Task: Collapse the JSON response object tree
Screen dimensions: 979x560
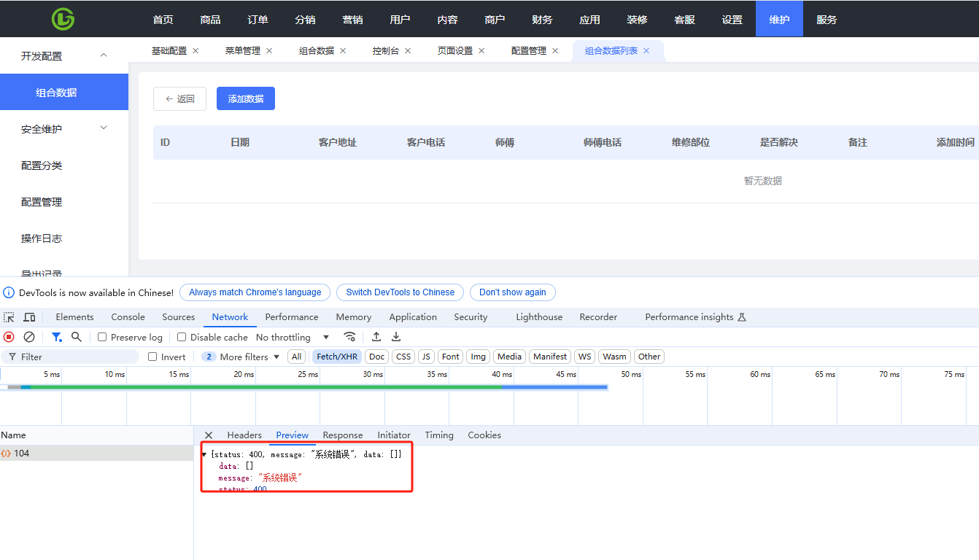Action: click(204, 454)
